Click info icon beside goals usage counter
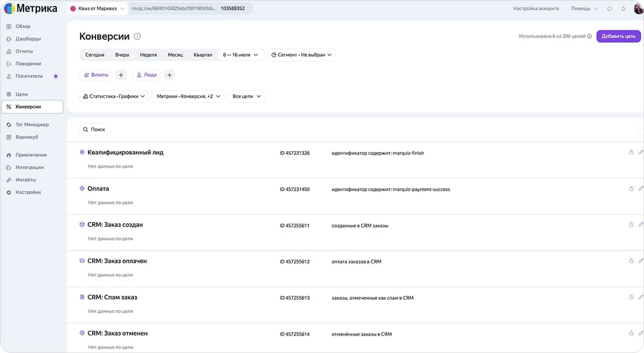The width and height of the screenshot is (644, 353). click(x=590, y=36)
